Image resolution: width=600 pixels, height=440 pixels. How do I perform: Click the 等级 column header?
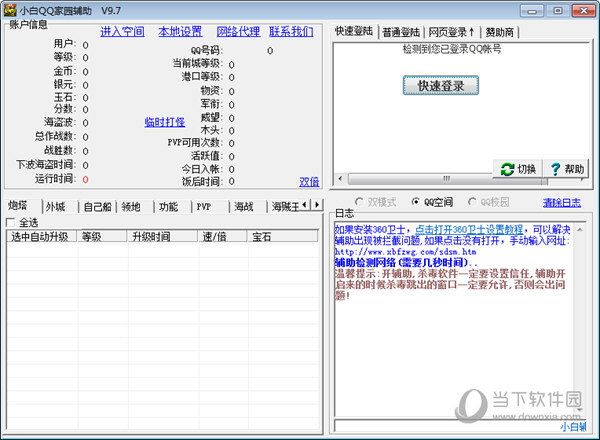(102, 236)
